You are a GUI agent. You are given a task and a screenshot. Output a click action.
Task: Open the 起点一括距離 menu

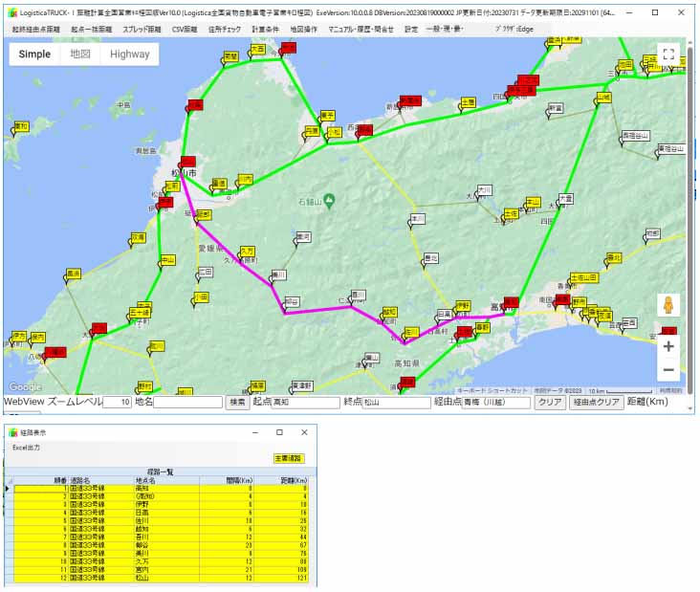[x=92, y=29]
